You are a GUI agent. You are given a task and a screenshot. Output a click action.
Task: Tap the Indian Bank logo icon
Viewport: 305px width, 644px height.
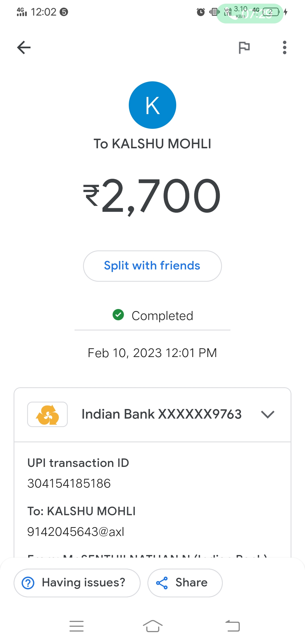point(47,414)
